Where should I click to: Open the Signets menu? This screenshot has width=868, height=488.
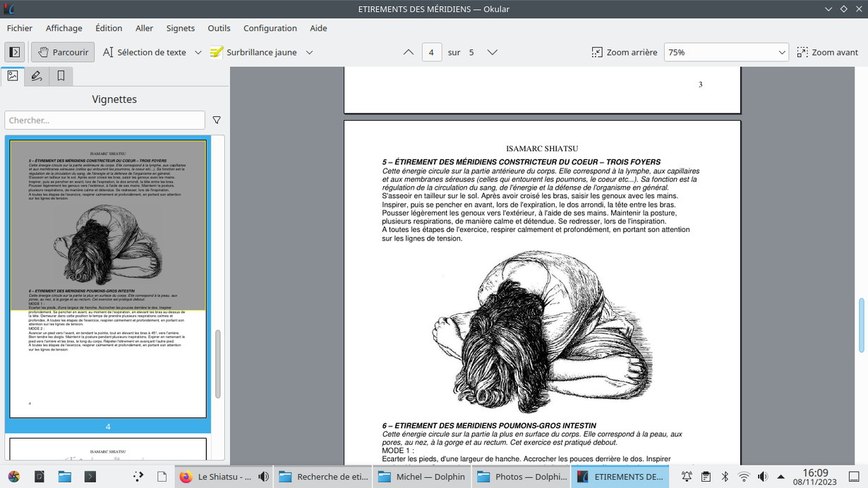pyautogui.click(x=180, y=28)
